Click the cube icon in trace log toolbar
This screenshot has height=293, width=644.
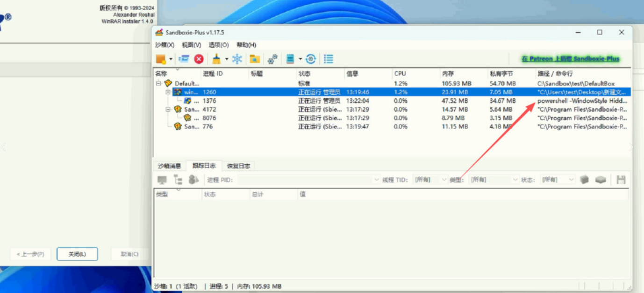click(584, 180)
